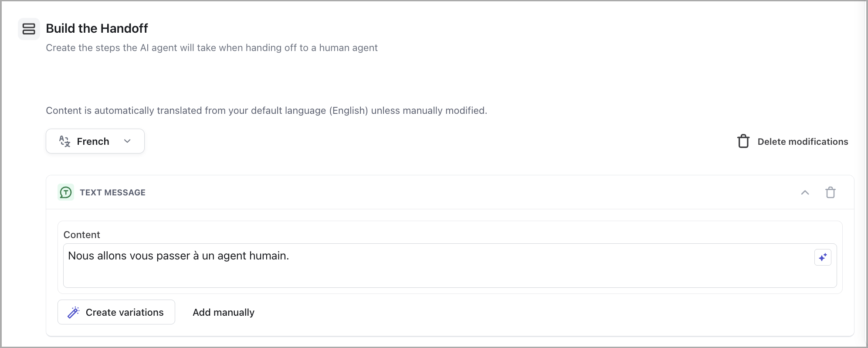868x348 pixels.
Task: Click the Build the Handoff heading
Action: coord(97,28)
